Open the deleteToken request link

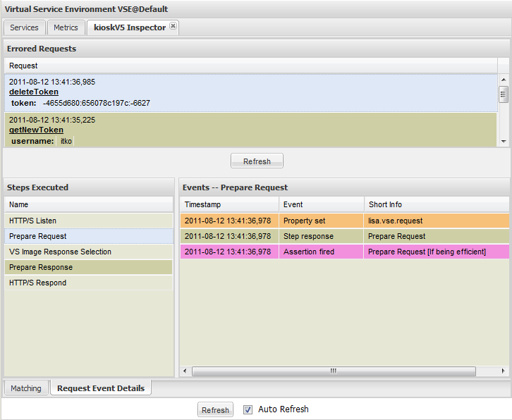point(34,92)
